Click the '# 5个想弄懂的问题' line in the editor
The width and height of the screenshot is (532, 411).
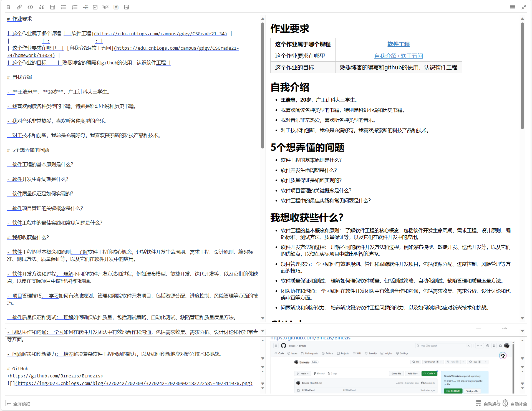[28, 150]
